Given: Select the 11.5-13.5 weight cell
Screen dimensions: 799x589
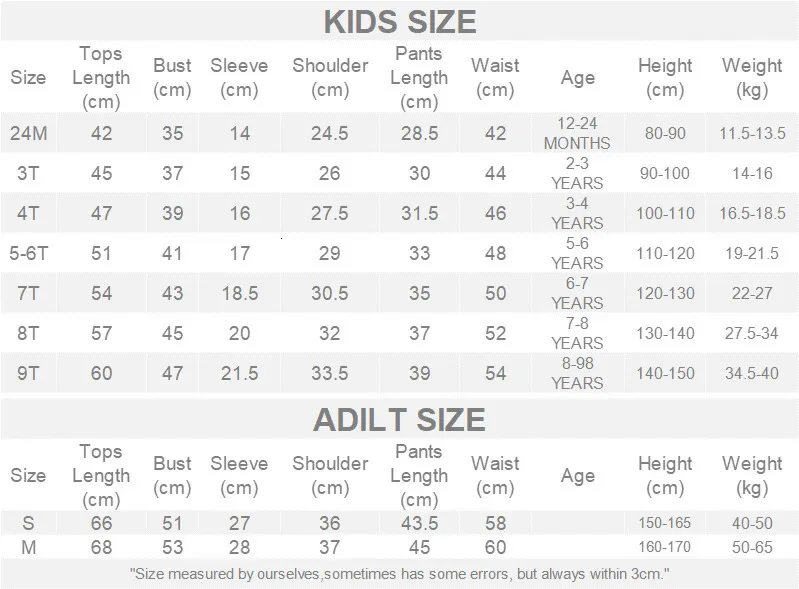Looking at the screenshot, I should (x=752, y=133).
